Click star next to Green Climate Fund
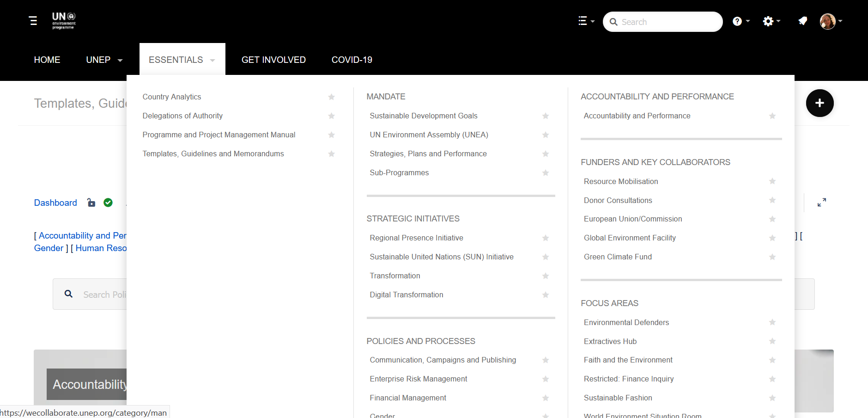 tap(772, 257)
